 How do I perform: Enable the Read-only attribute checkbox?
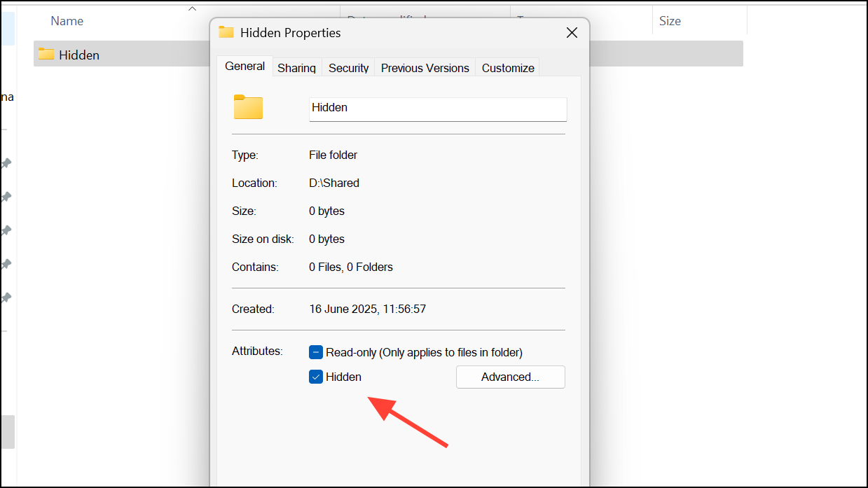316,352
